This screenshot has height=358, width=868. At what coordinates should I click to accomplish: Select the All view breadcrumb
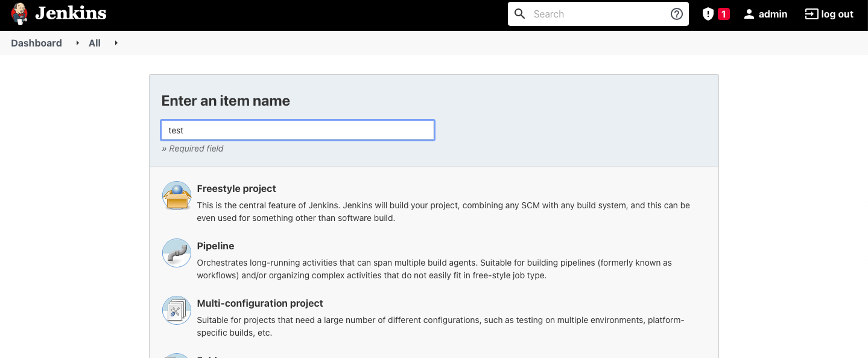coord(94,43)
